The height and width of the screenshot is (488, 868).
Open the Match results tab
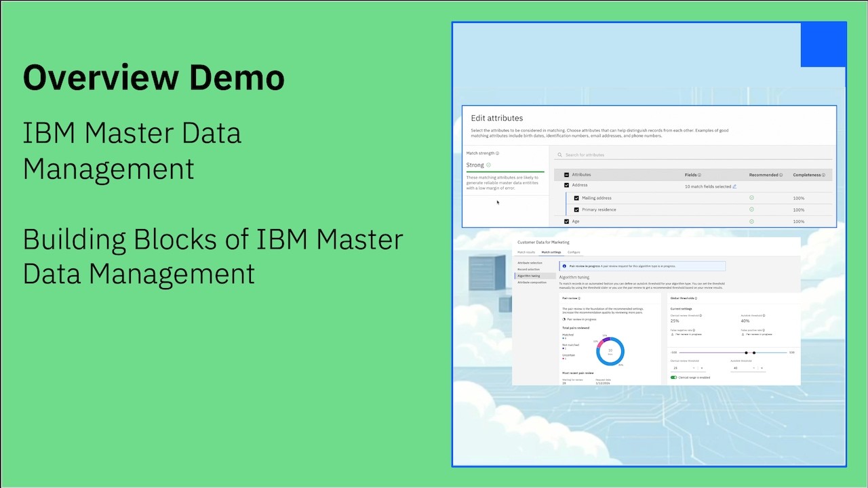(x=526, y=252)
